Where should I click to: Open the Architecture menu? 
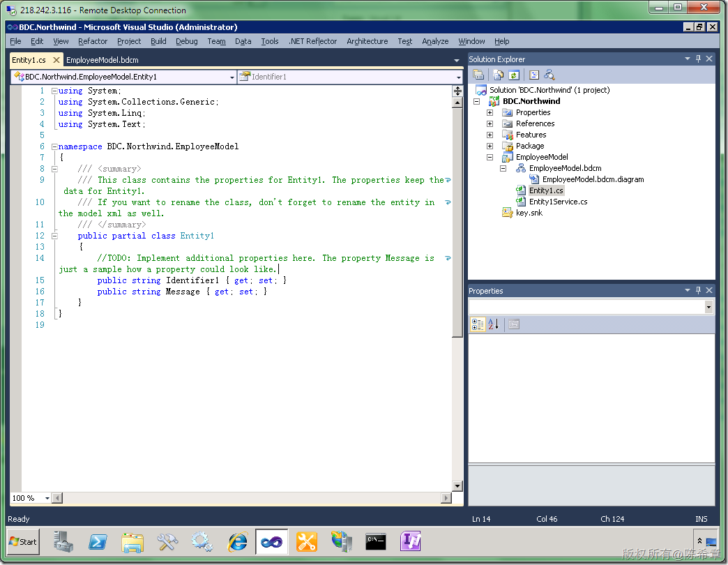point(367,41)
